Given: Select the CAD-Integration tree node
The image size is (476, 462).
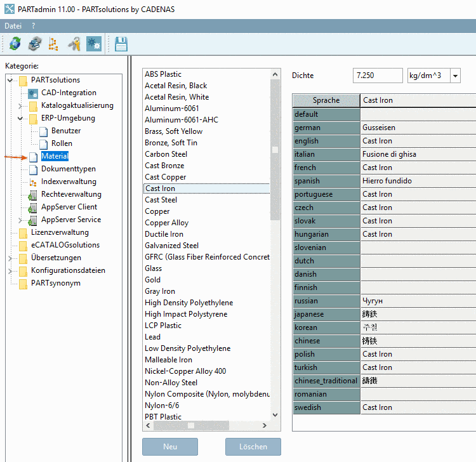Looking at the screenshot, I should (69, 93).
